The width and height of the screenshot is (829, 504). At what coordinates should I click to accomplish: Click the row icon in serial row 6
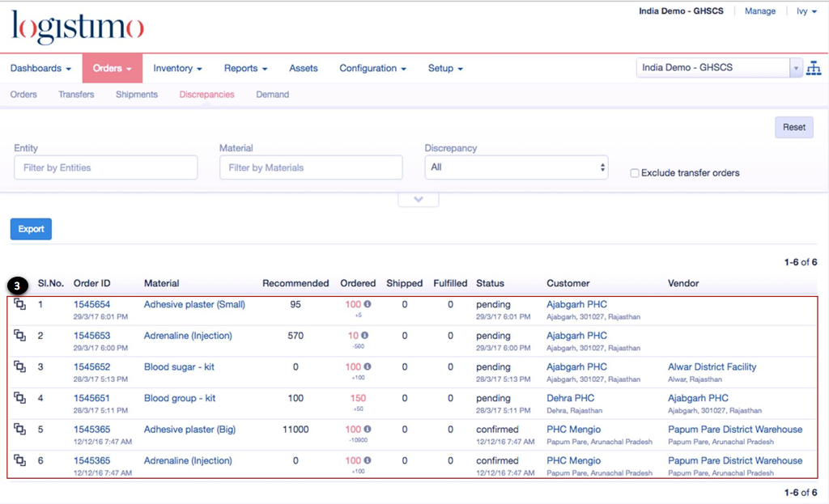pos(19,460)
